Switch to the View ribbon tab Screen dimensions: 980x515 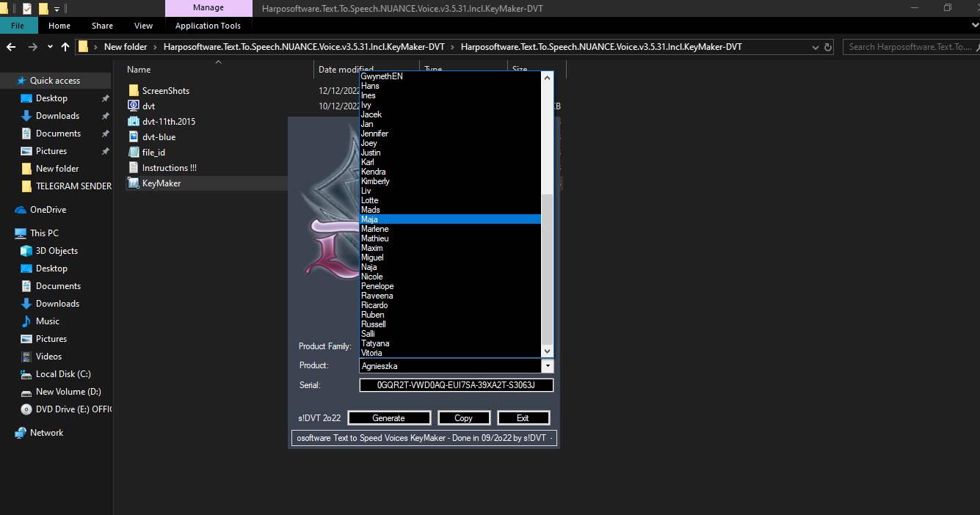143,26
